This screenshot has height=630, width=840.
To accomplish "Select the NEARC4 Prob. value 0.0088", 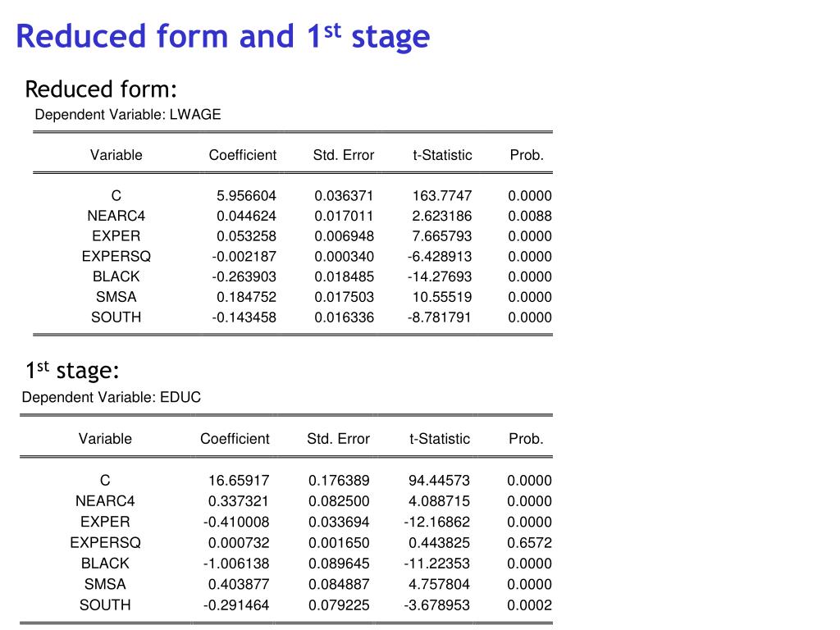I will tap(530, 216).
